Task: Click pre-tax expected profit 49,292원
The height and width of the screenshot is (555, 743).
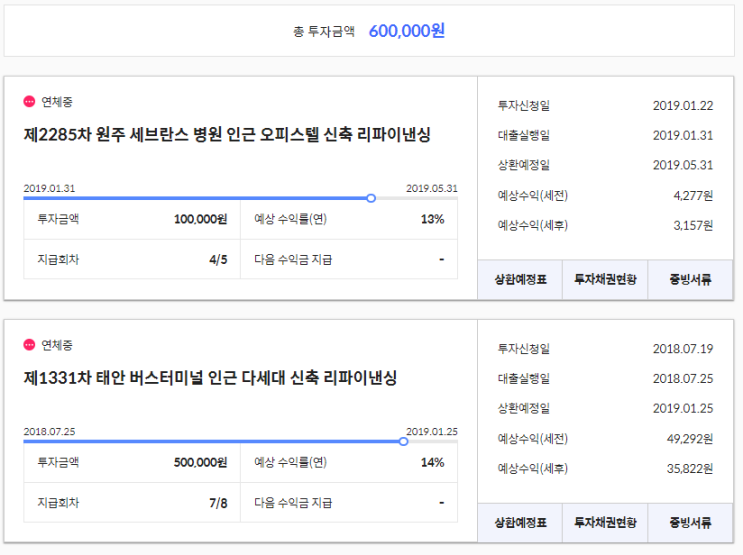Action: (690, 438)
